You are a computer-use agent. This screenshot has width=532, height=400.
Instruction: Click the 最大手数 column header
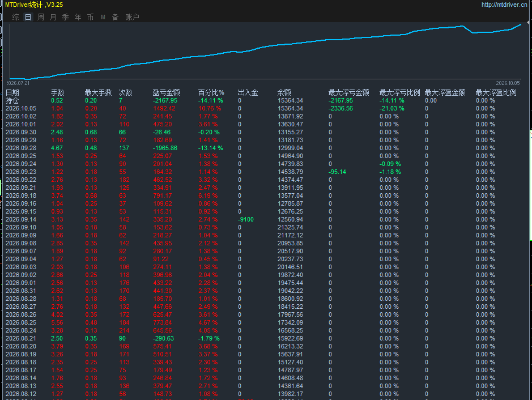pyautogui.click(x=99, y=92)
